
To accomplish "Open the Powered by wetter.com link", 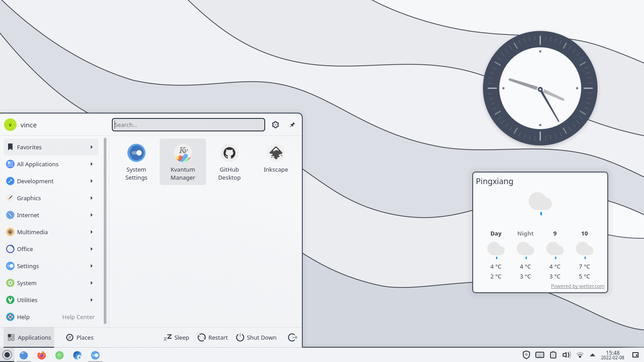I will (x=577, y=286).
